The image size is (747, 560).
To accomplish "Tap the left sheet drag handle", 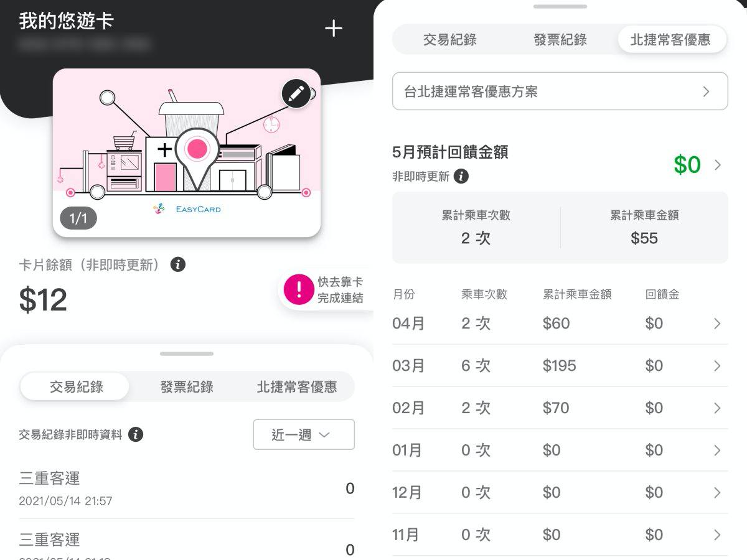I will pos(187,353).
